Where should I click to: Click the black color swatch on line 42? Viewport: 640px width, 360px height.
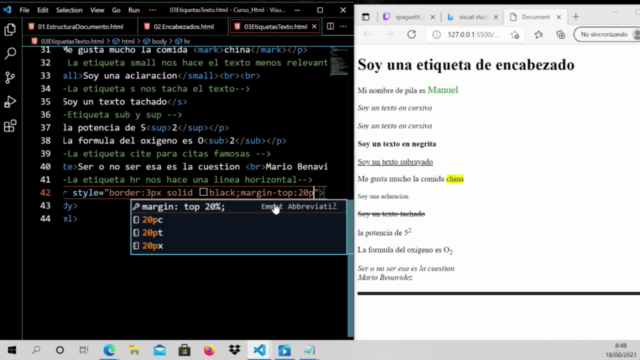tap(203, 193)
